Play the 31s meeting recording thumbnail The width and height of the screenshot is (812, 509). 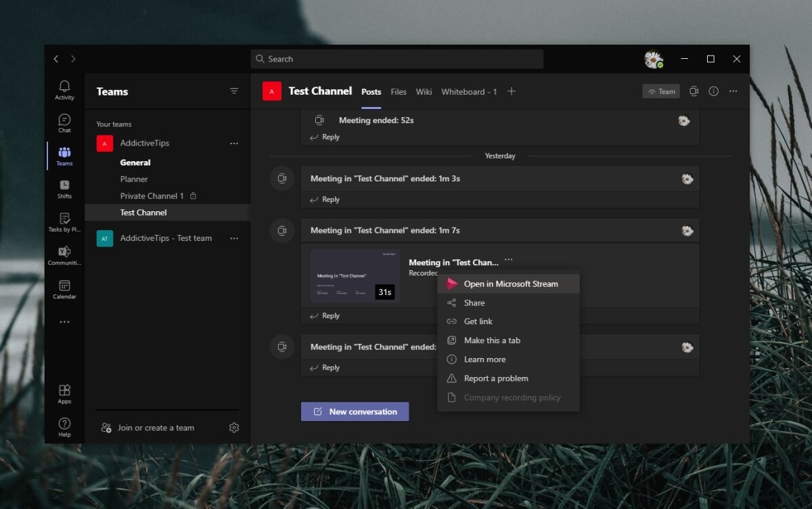pos(355,275)
